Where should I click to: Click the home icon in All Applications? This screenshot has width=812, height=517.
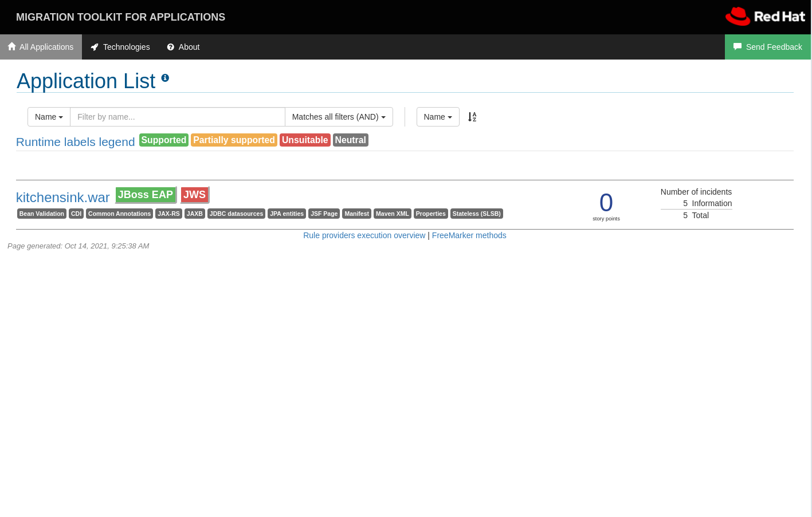click(x=11, y=46)
